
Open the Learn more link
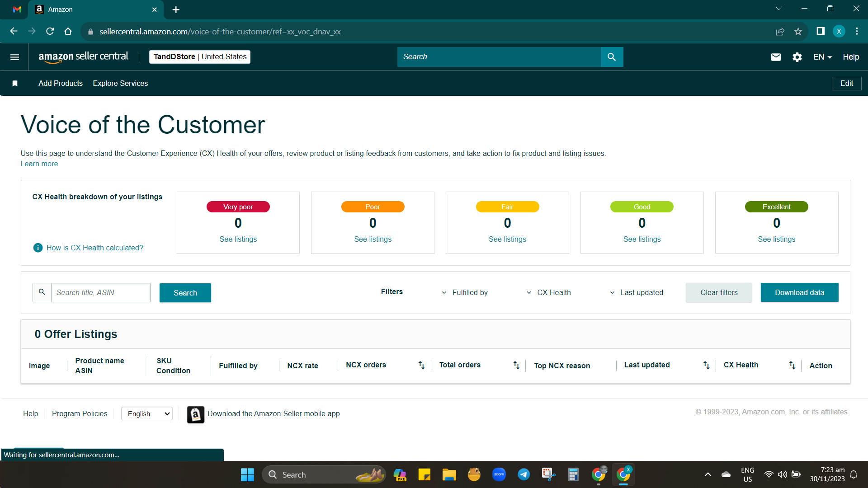39,164
